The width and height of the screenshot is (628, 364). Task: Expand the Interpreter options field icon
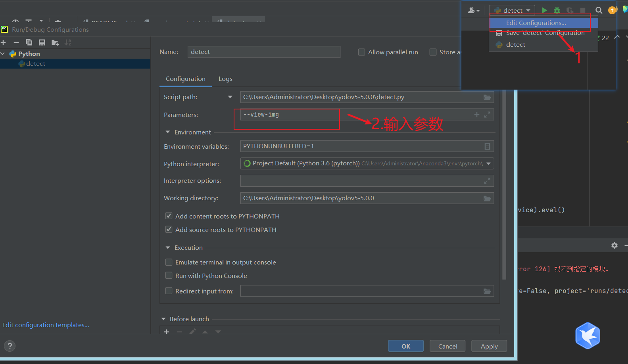(487, 181)
